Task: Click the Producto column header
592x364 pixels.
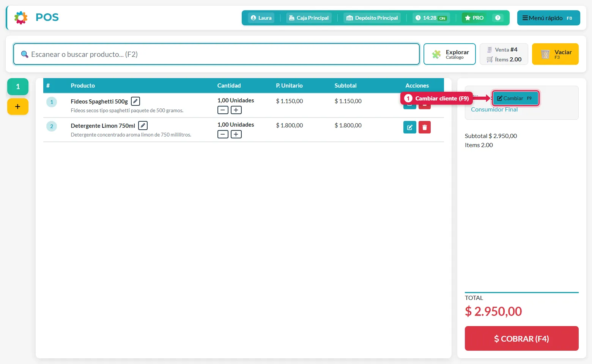Action: pyautogui.click(x=83, y=85)
